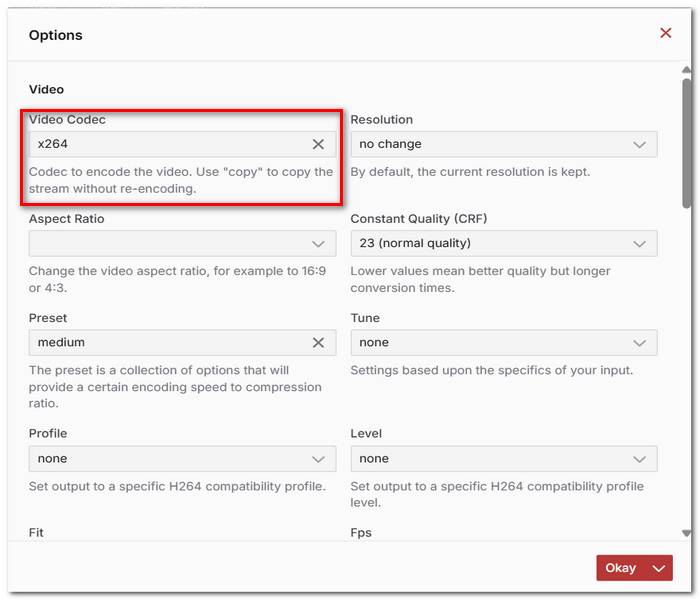Open the Constant Quality (CRF) dropdown
This screenshot has width=700, height=600.
point(504,243)
